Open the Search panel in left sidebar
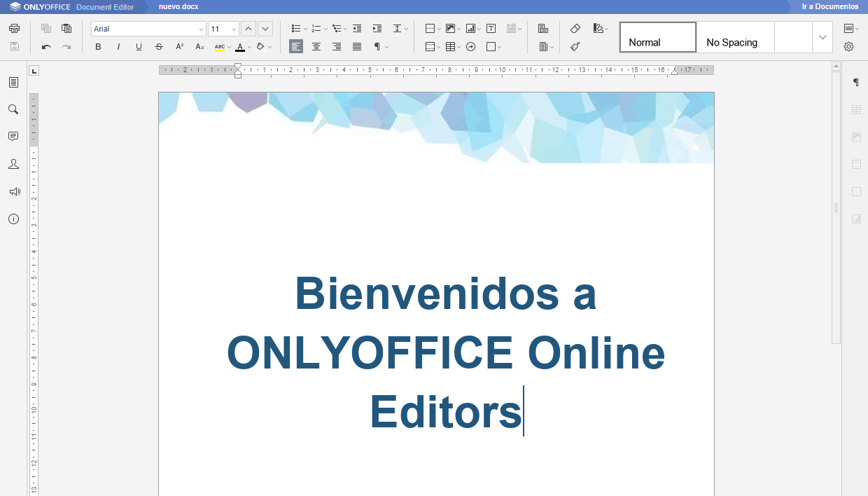 coord(13,109)
